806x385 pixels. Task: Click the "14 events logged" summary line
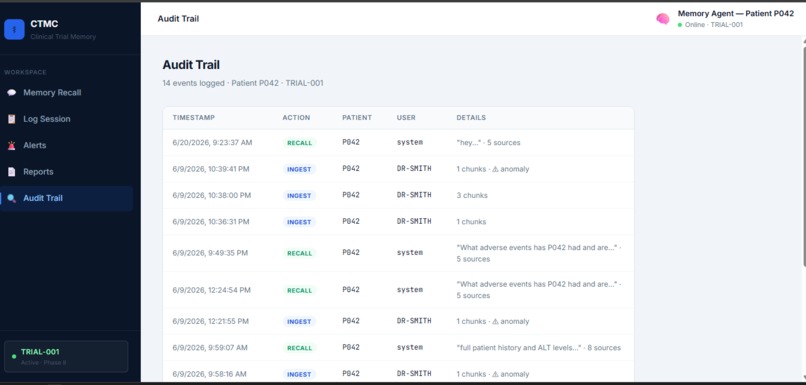coord(243,83)
